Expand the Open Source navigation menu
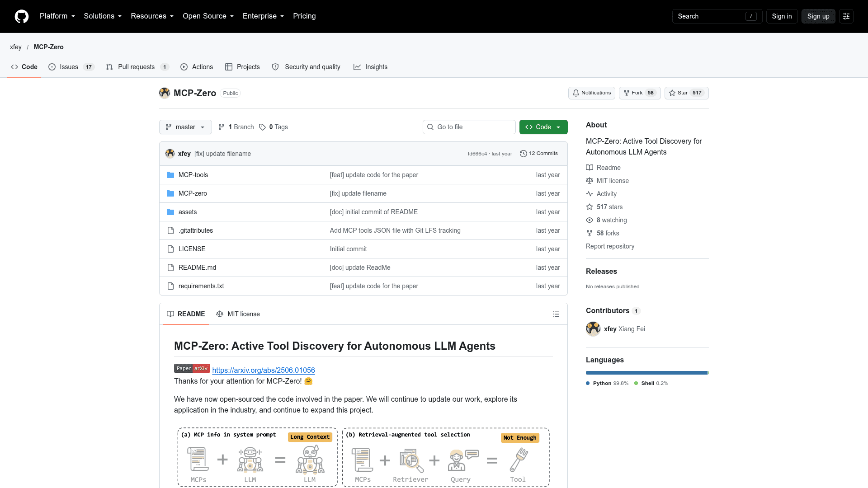This screenshot has width=868, height=488. (x=208, y=16)
